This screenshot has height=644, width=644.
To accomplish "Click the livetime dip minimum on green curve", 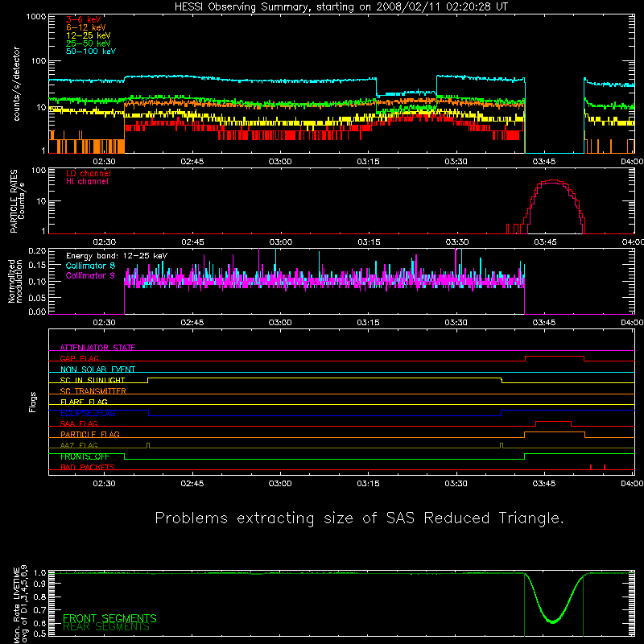I will (x=553, y=621).
